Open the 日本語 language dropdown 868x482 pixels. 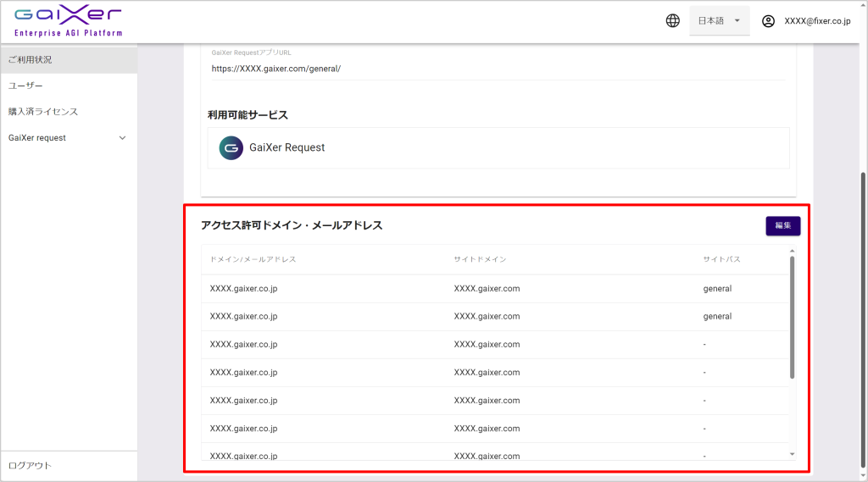click(x=719, y=21)
